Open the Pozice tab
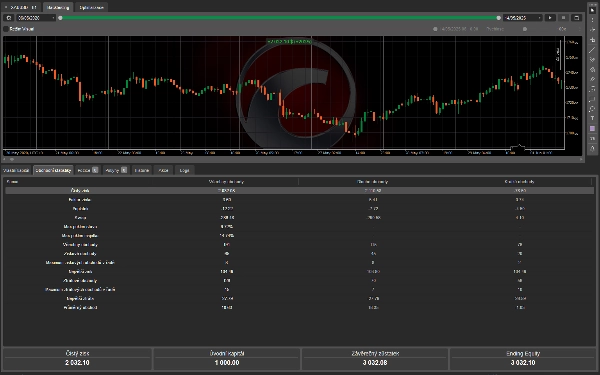Image resolution: width=600 pixels, height=375 pixels. pyautogui.click(x=88, y=170)
